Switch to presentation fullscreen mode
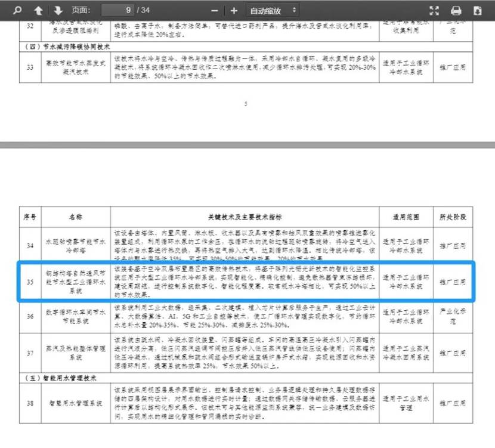 (434, 10)
